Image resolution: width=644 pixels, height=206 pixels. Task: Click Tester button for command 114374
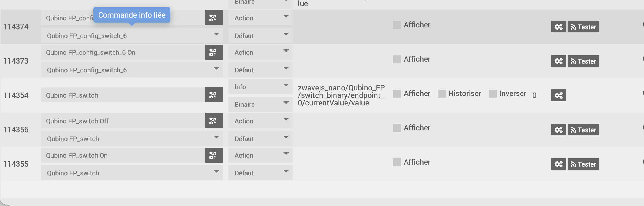click(x=583, y=27)
